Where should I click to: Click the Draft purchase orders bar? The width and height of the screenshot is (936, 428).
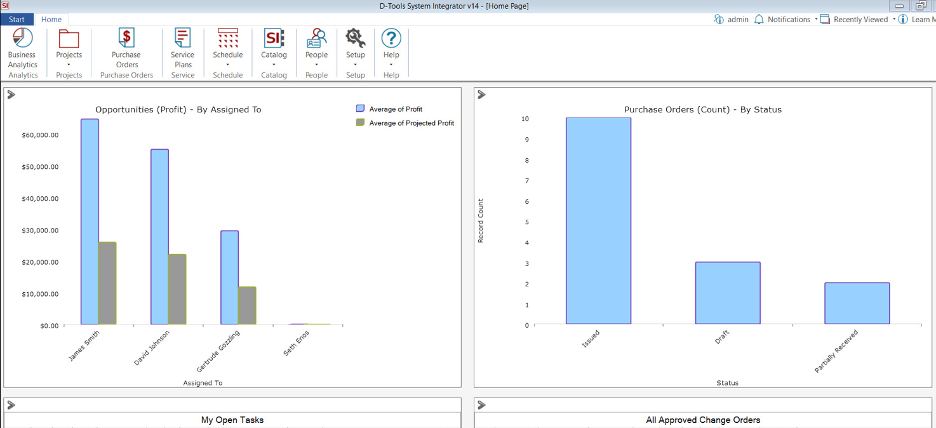(x=728, y=293)
